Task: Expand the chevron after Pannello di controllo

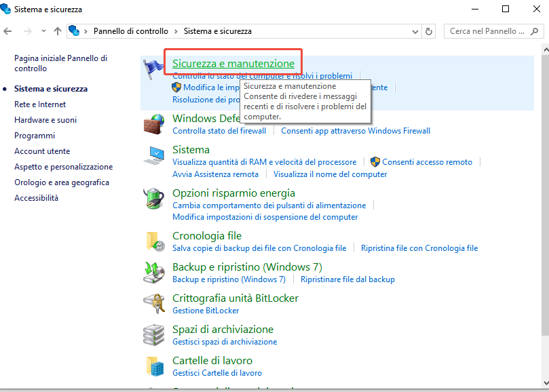Action: coord(176,31)
